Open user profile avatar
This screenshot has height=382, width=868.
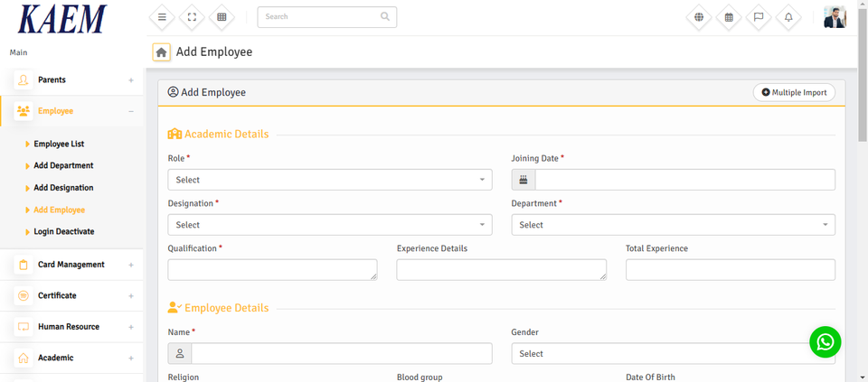tap(835, 17)
